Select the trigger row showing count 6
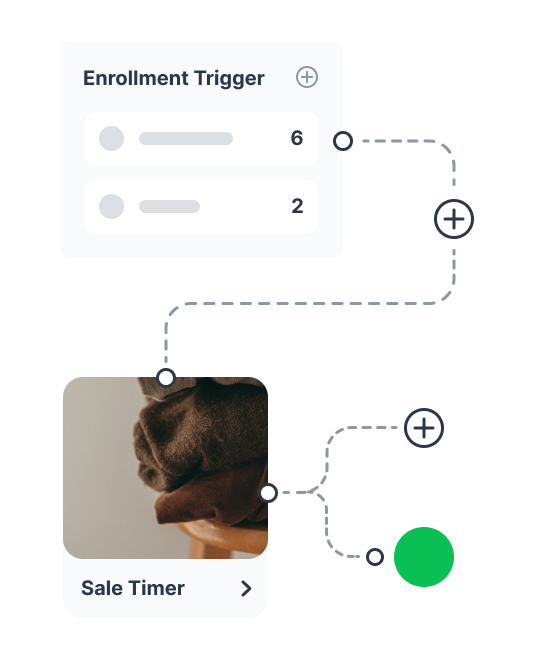Image resolution: width=558 pixels, height=659 pixels. 201,138
